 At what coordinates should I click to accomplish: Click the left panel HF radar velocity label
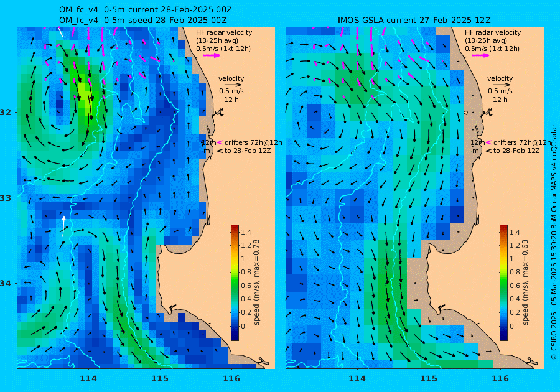(224, 32)
